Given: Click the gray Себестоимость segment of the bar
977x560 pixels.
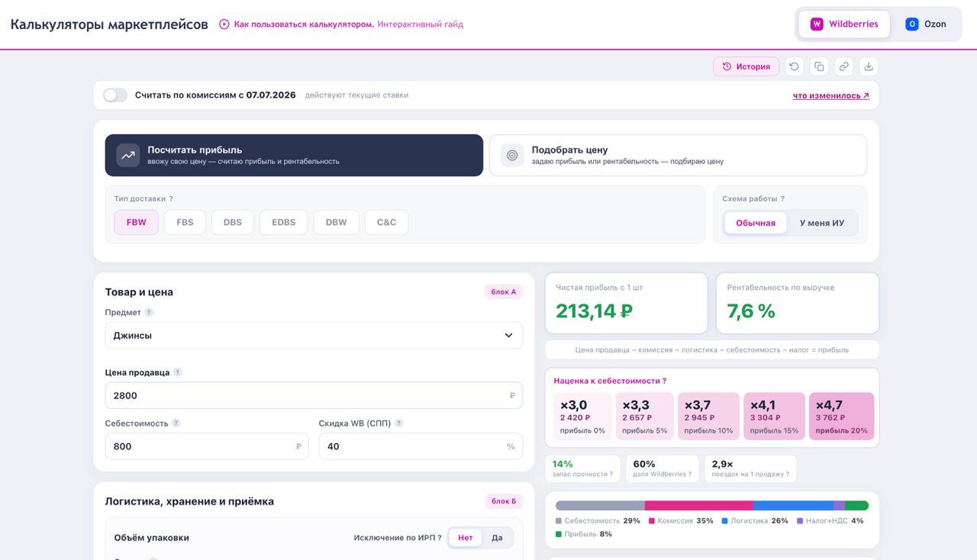Looking at the screenshot, I should coord(600,505).
